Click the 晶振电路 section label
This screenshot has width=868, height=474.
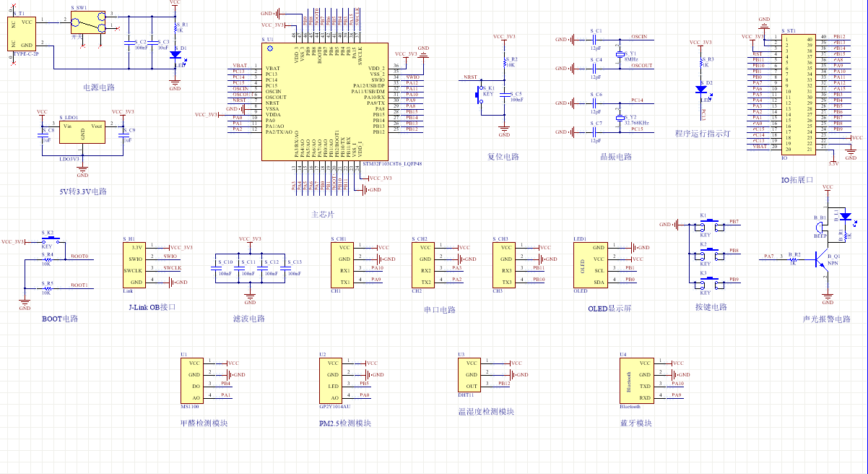(616, 157)
